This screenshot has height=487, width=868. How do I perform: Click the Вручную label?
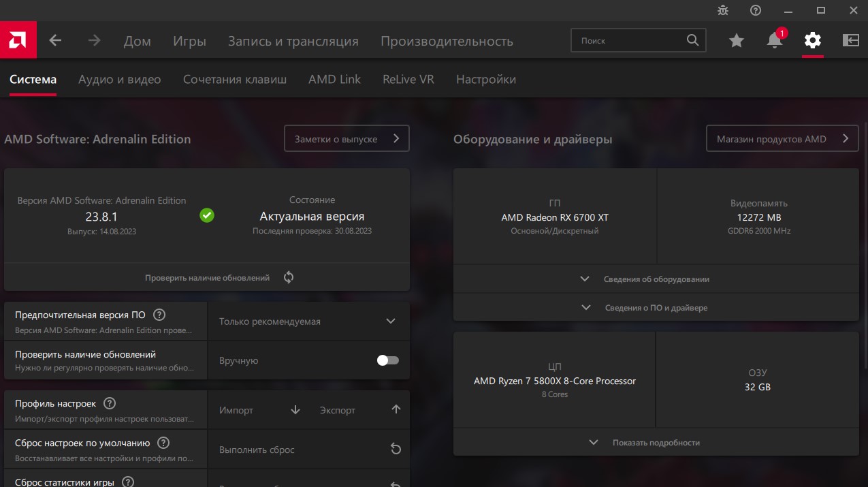point(238,360)
